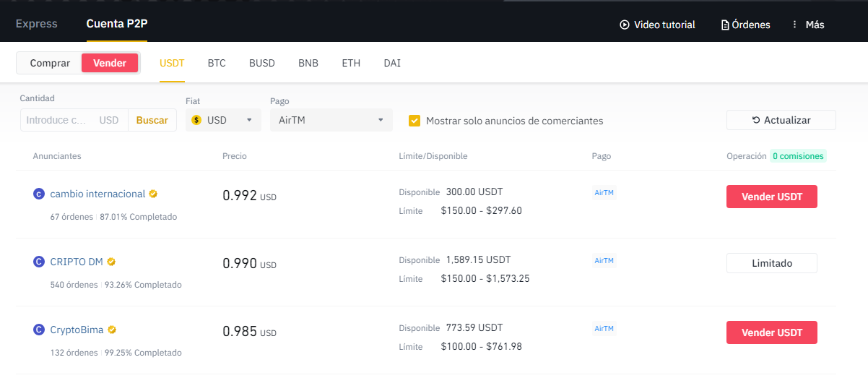Viewport: 868px width, 378px height.
Task: Click the 1,589.15 USDT available amount
Action: click(479, 260)
